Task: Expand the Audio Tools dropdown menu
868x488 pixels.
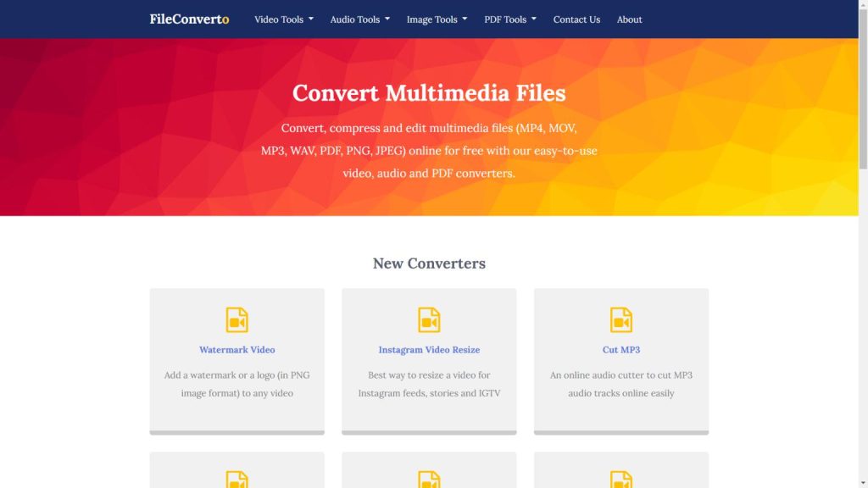Action: pyautogui.click(x=360, y=19)
